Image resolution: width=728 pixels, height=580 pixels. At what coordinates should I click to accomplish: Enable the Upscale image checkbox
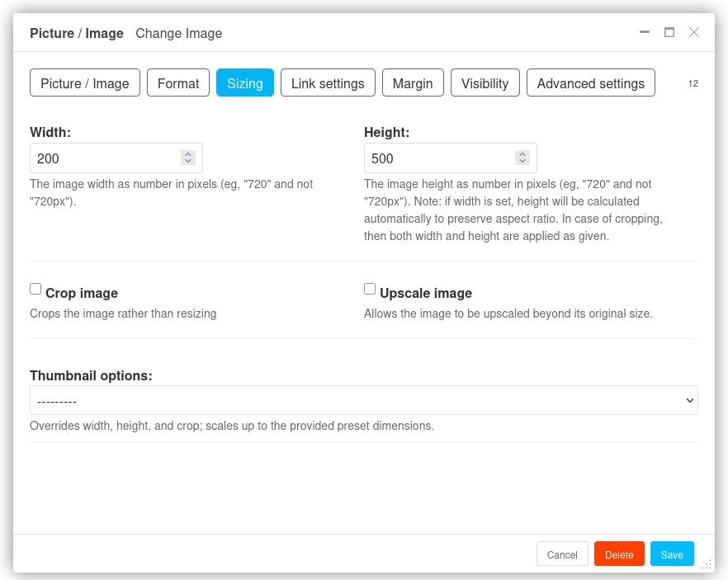coord(369,288)
